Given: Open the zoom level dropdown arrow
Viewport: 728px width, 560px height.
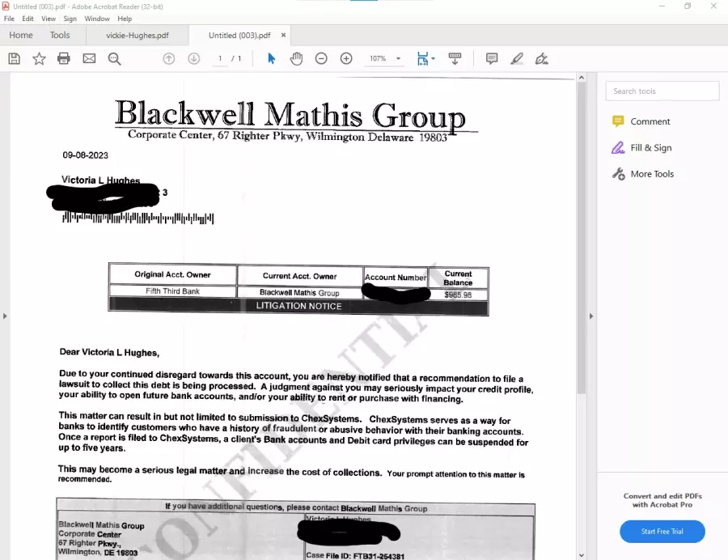Looking at the screenshot, I should coord(398,58).
